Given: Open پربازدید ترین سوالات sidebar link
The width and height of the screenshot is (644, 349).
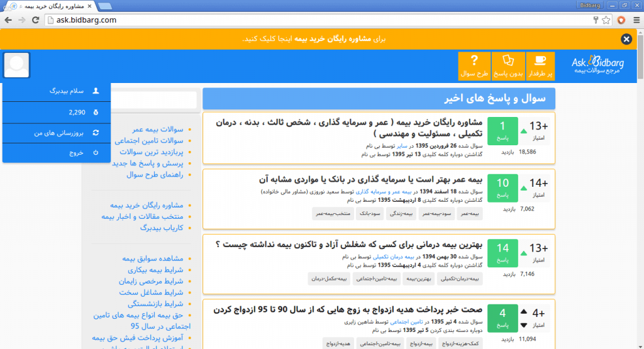Looking at the screenshot, I should click(152, 152).
